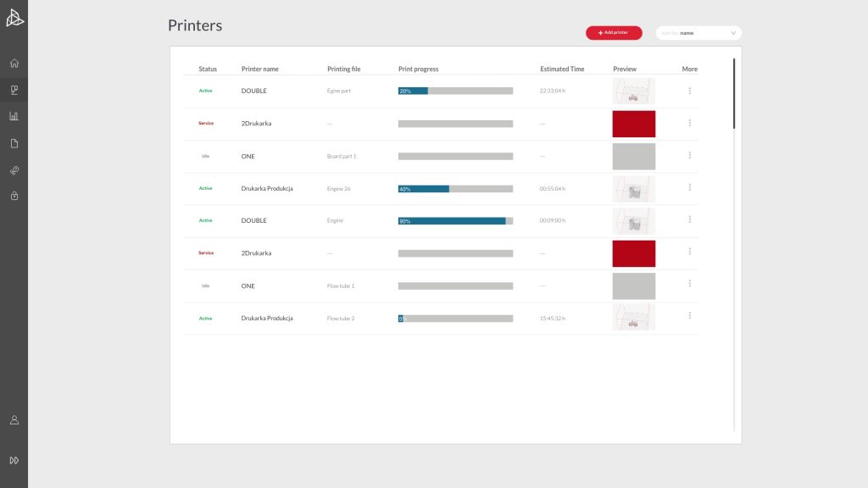This screenshot has width=868, height=488.
Task: Click the filament spool icon in sidebar
Action: point(14,170)
